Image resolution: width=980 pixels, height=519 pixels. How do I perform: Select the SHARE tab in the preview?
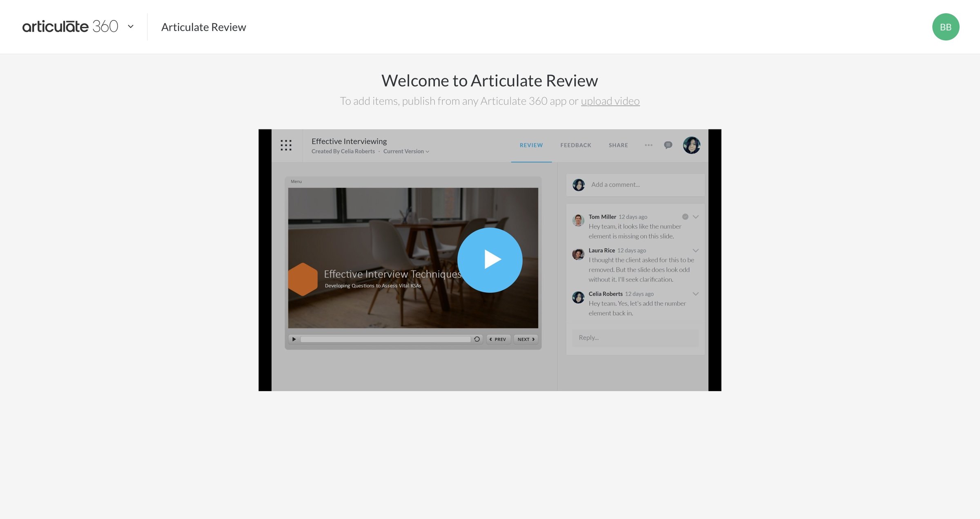[x=618, y=145]
